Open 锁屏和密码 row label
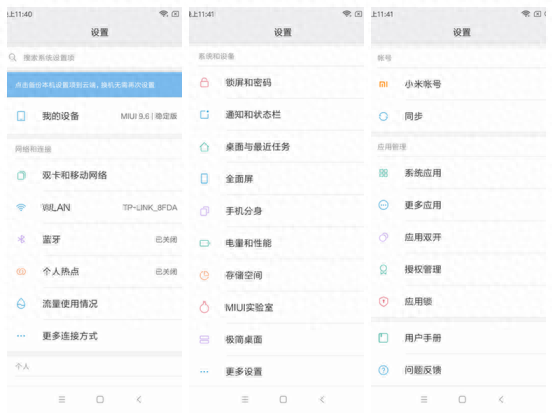 click(x=248, y=83)
